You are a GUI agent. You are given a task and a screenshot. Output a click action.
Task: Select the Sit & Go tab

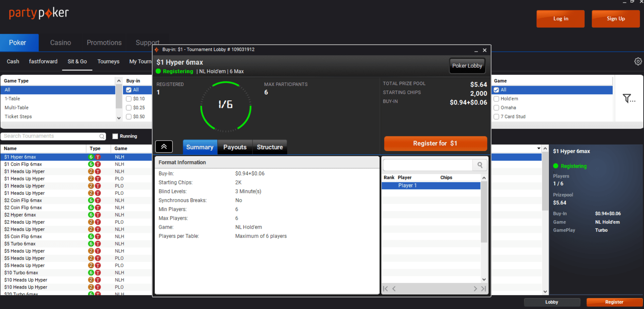point(77,61)
